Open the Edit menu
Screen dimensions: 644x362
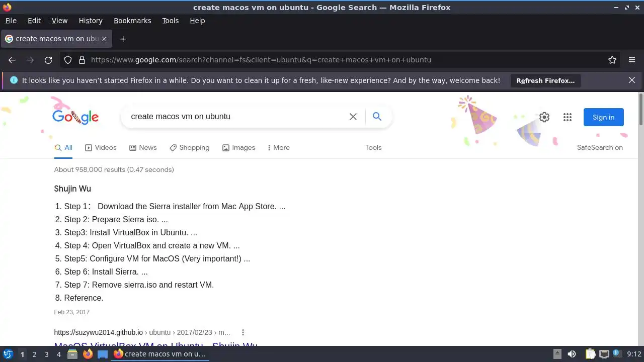34,21
